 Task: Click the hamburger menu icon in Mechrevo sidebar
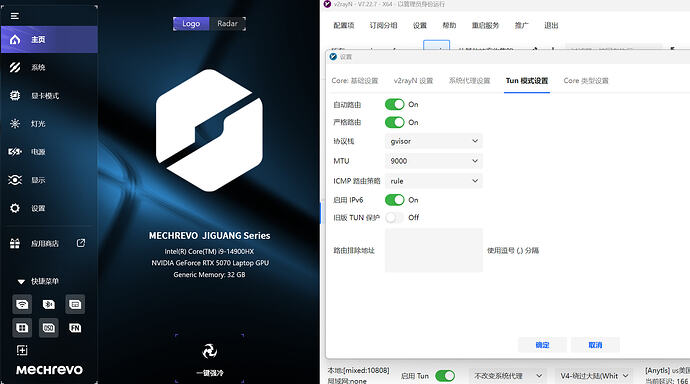tap(15, 16)
